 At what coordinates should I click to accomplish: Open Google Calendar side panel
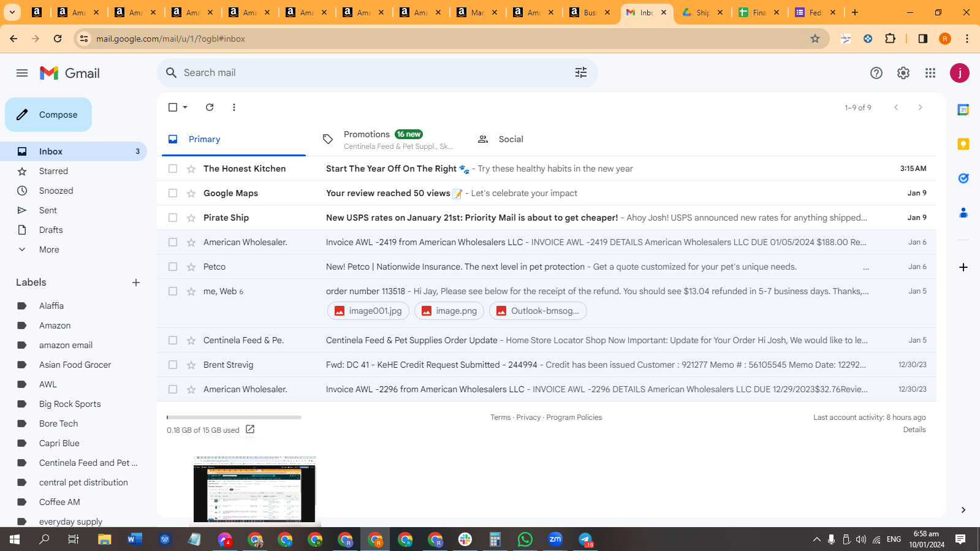[x=963, y=110]
